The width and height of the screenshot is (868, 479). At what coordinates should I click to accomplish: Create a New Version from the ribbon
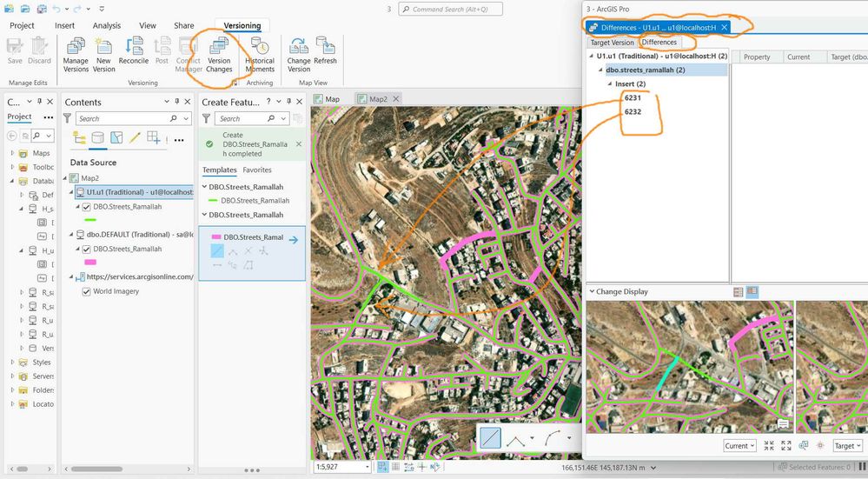tap(103, 55)
